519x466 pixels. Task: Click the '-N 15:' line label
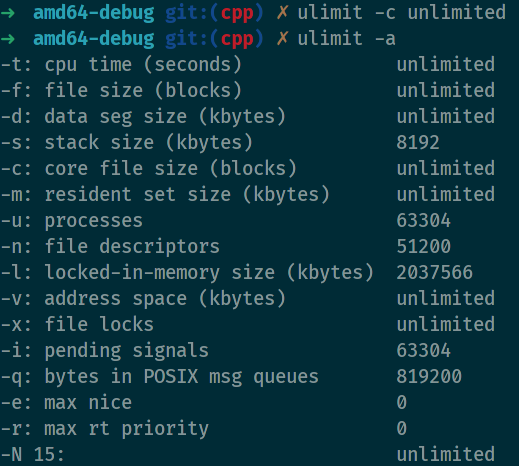point(33,454)
